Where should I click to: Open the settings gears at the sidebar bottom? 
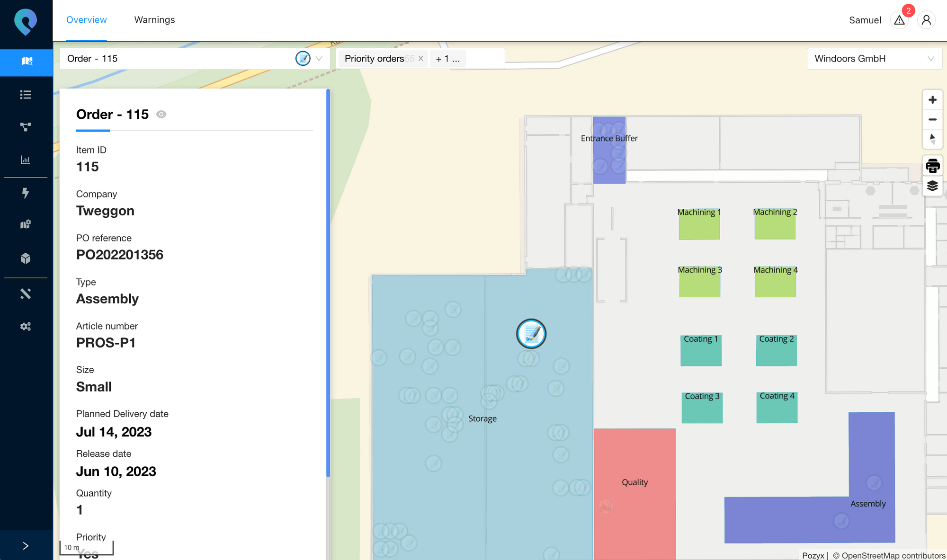[x=25, y=326]
